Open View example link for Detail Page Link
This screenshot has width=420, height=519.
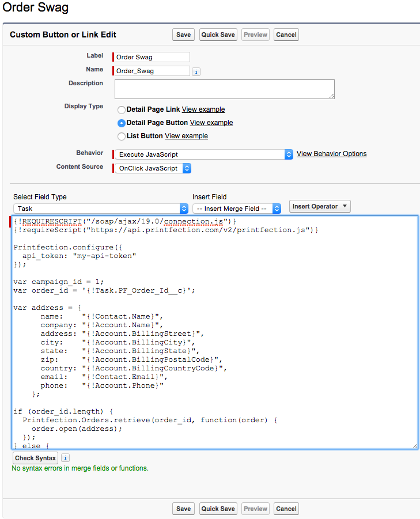(203, 109)
